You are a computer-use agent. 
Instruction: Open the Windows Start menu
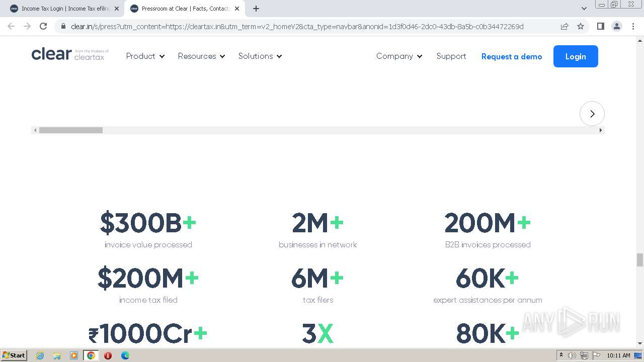pos(14,355)
